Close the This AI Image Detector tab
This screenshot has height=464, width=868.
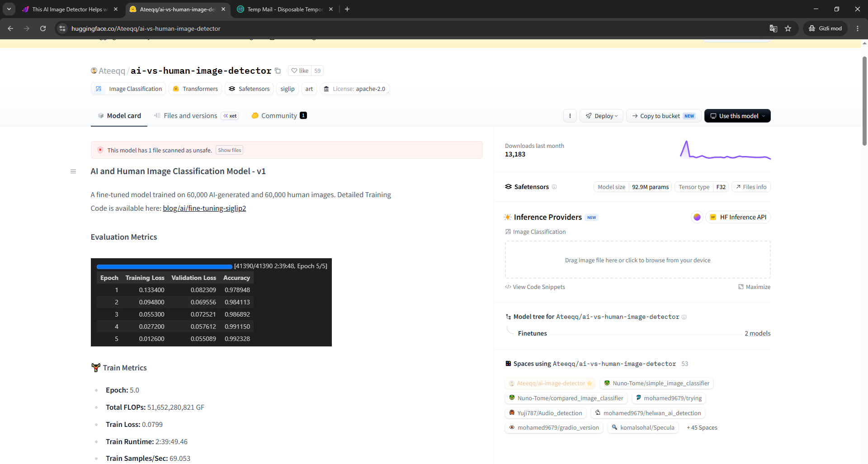pyautogui.click(x=116, y=9)
